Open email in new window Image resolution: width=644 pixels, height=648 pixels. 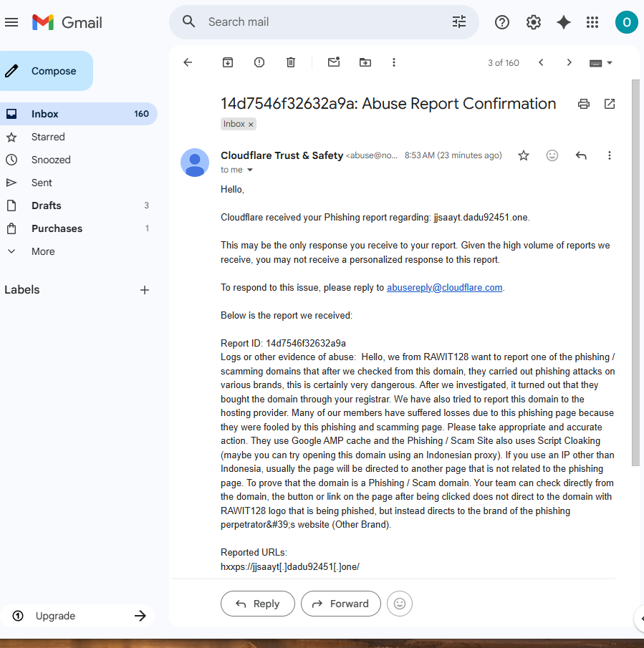tap(610, 104)
